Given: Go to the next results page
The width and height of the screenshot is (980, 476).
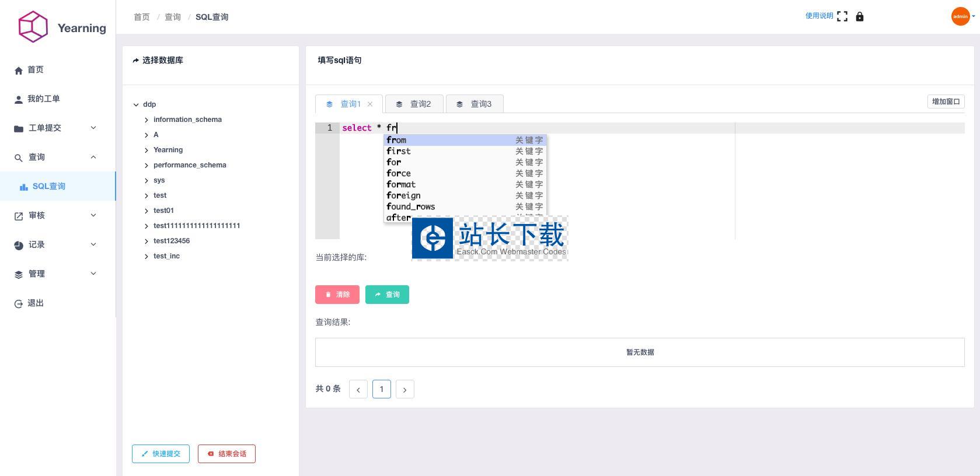Looking at the screenshot, I should click(x=405, y=389).
